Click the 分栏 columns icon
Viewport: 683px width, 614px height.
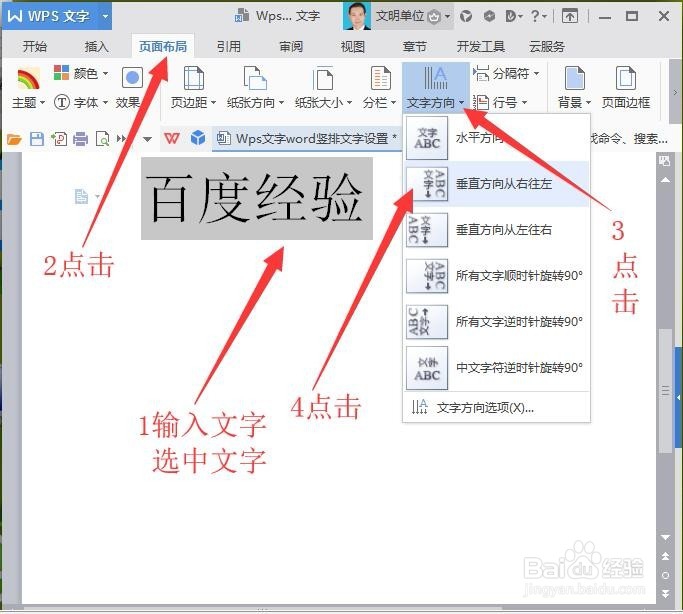pyautogui.click(x=380, y=79)
